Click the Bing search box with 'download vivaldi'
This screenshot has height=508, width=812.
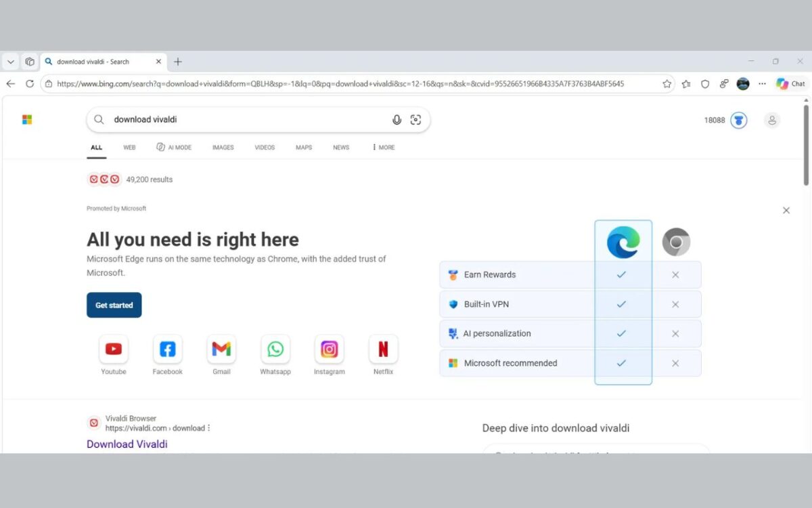pos(258,120)
